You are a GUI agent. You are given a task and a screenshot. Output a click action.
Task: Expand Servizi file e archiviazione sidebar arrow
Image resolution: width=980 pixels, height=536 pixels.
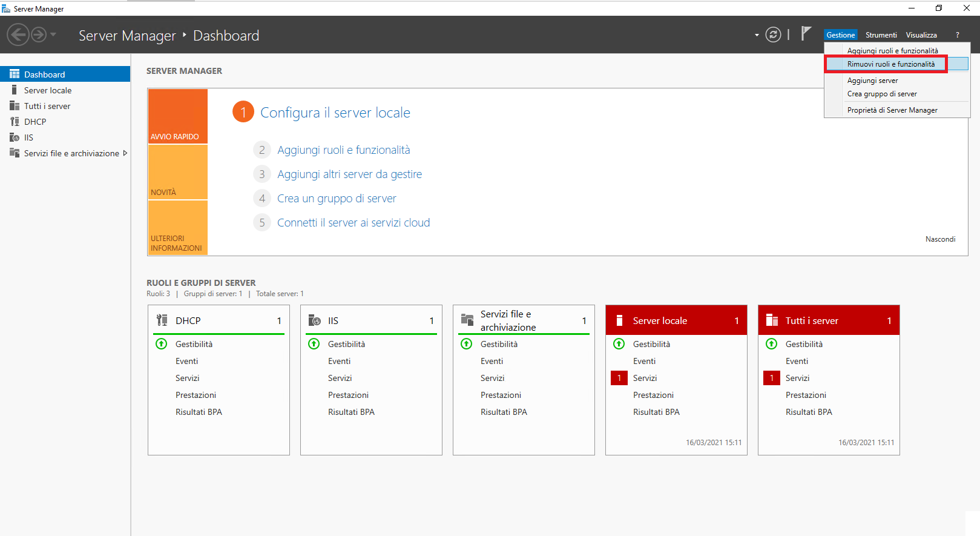coord(125,153)
